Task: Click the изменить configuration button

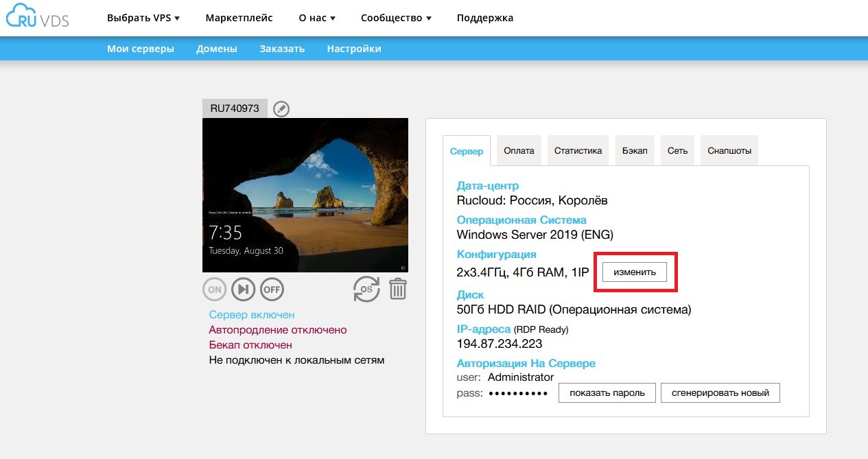Action: pyautogui.click(x=635, y=272)
